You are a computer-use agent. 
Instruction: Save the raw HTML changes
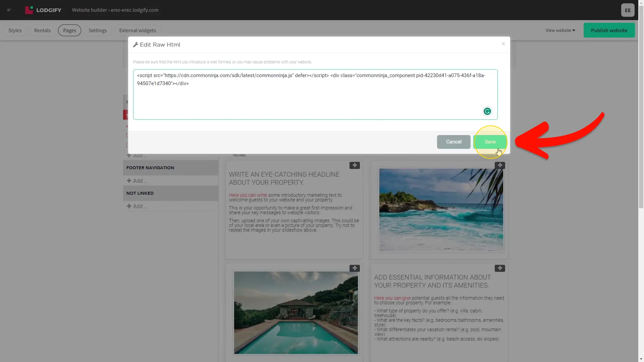[490, 142]
